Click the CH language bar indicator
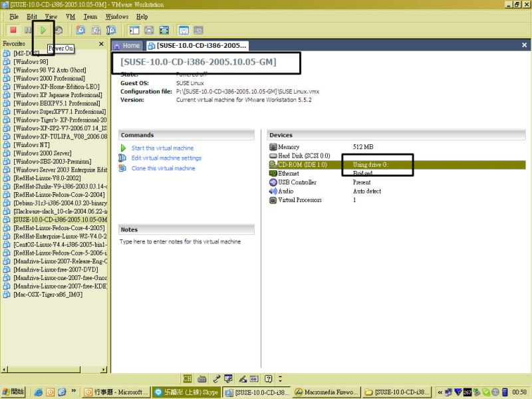532x399 pixels. 188,378
